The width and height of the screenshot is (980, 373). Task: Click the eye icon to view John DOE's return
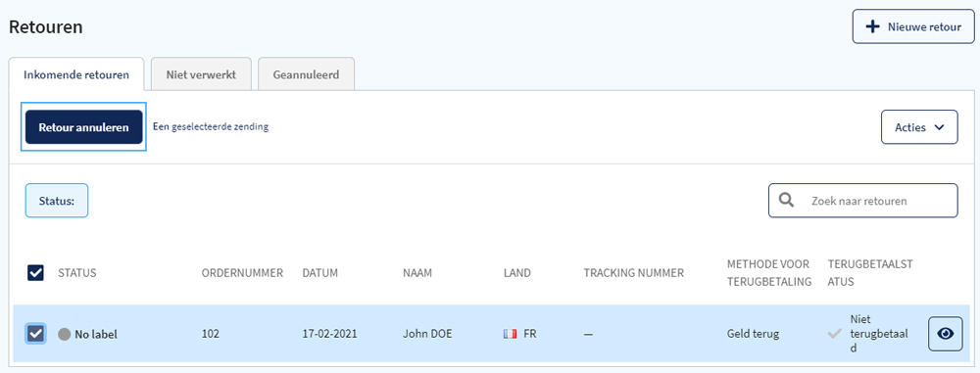[x=945, y=334]
